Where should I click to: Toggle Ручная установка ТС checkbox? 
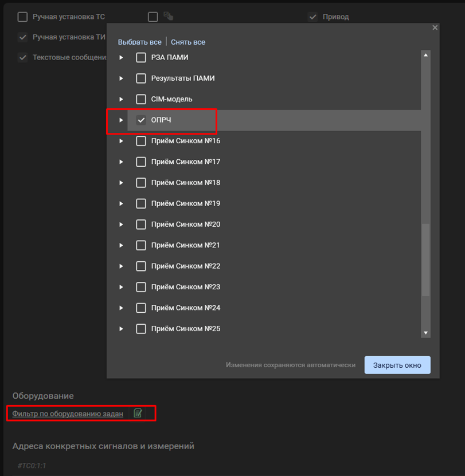pos(22,17)
